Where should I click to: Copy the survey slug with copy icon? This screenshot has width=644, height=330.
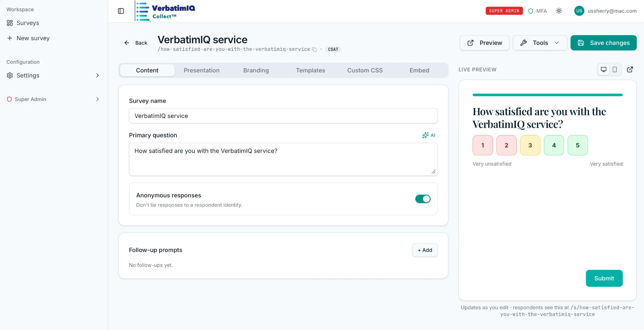click(x=314, y=50)
